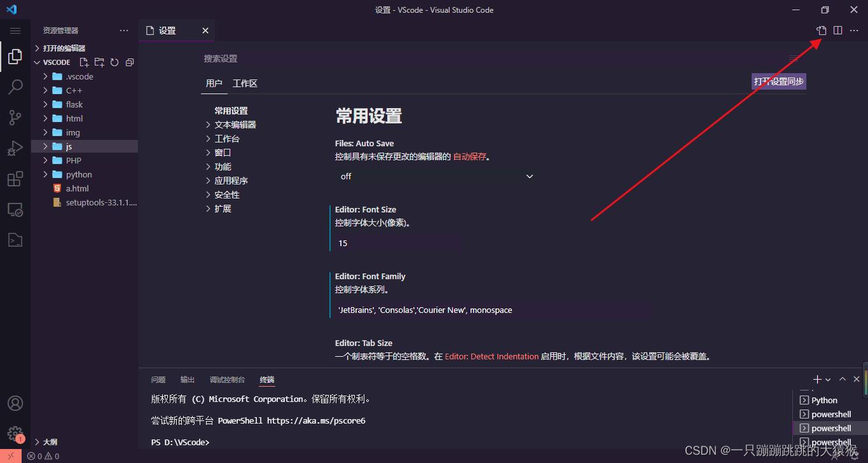Close the terminal panel
The width and height of the screenshot is (868, 463).
(x=857, y=379)
